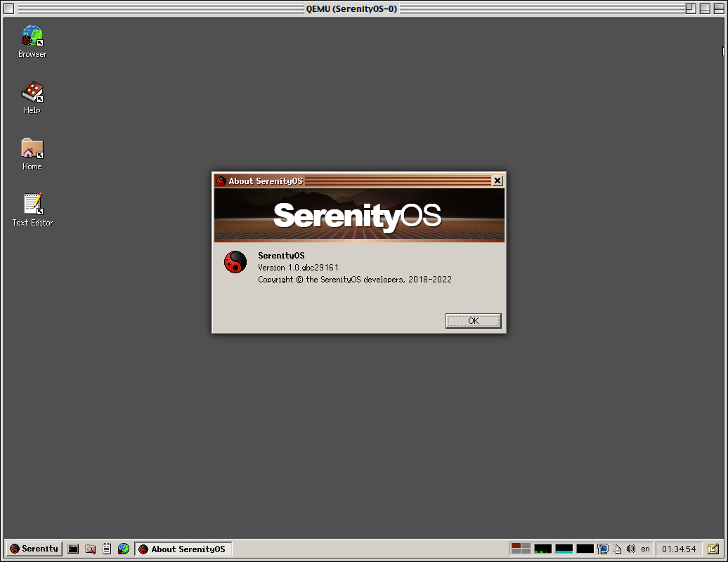Open the memory usage graph applet

pos(564,549)
